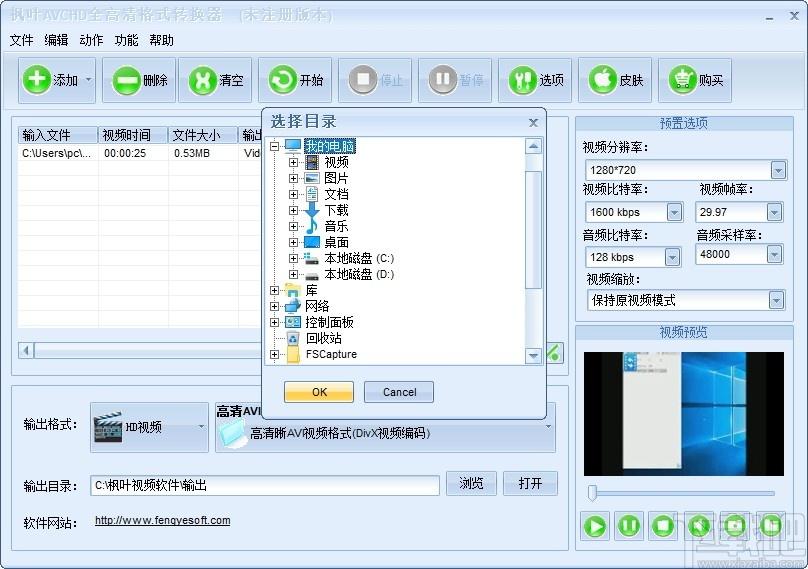Click the Buy (购买) cart icon
The image size is (808, 569).
tap(683, 80)
